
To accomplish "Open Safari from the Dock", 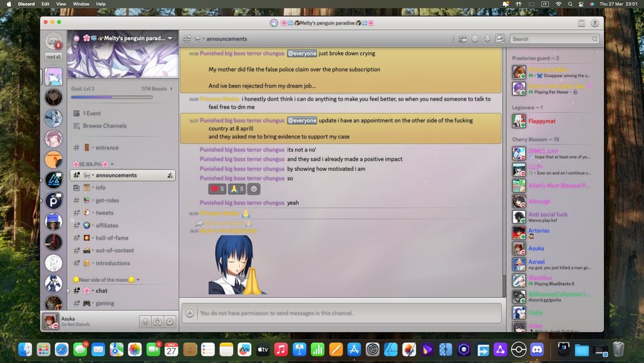I will coord(62,349).
